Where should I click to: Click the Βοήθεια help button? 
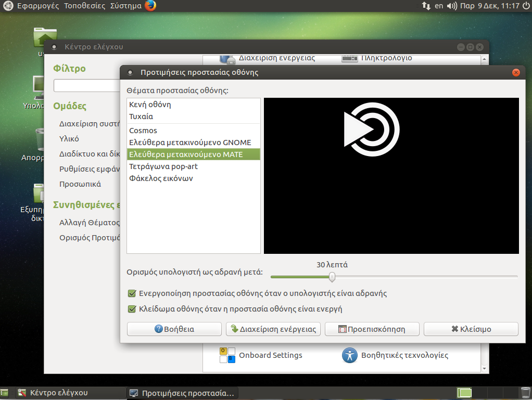(x=174, y=329)
